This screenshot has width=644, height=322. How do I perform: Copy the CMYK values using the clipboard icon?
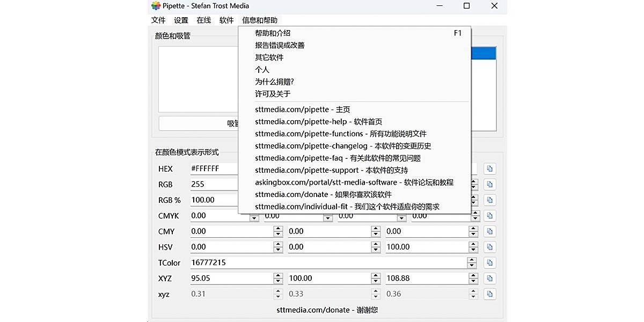click(489, 215)
